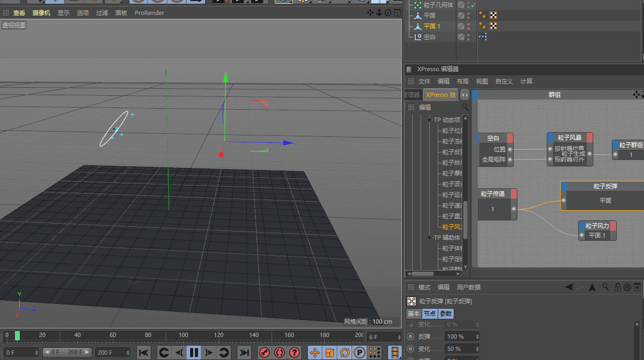
Task: Collapse the TP 动态项 tree group
Action: click(430, 120)
